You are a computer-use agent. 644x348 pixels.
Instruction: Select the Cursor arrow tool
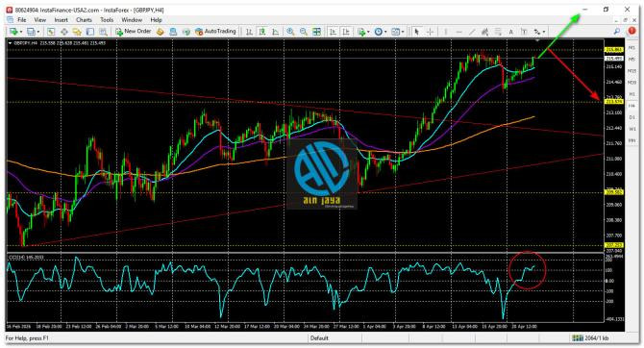tap(416, 32)
